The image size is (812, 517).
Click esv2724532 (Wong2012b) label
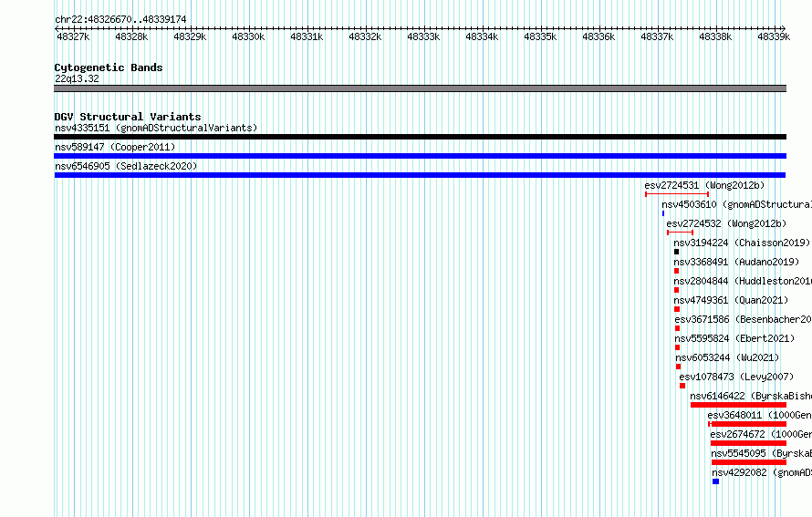[726, 223]
